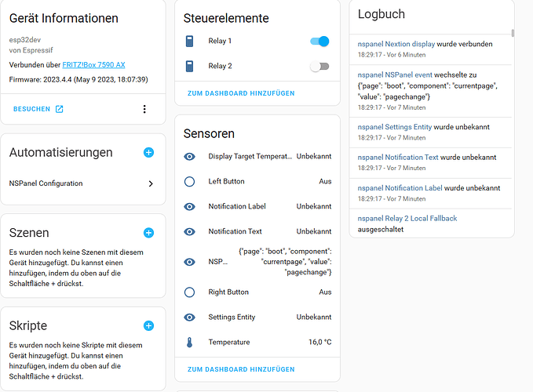
Task: Click the plus icon next to Automatisierungen
Action: click(x=148, y=152)
